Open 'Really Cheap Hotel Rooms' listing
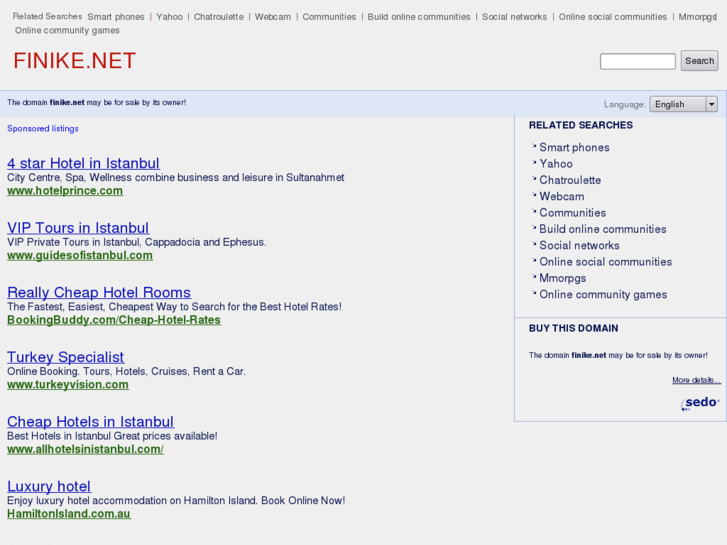 click(99, 292)
